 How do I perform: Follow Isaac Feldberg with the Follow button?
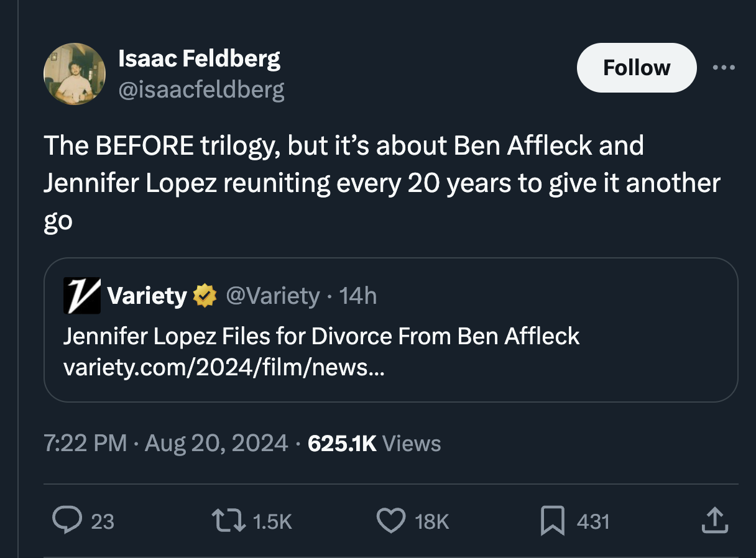[x=636, y=67]
